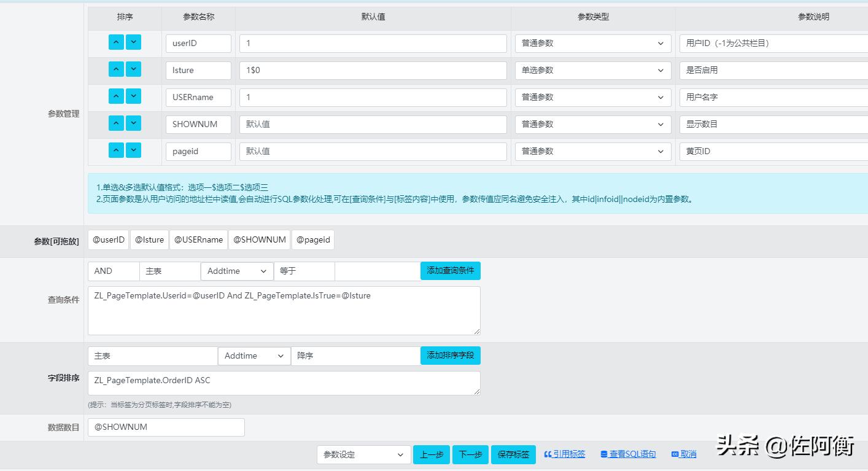This screenshot has height=471, width=868.
Task: Go to the next step via 下一步
Action: pyautogui.click(x=470, y=454)
